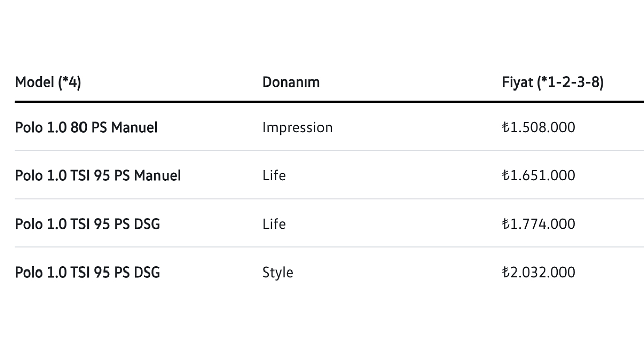Screen dimensions: 644x362
Task: Click the (*4) footnote marker in header
Action: tap(69, 82)
